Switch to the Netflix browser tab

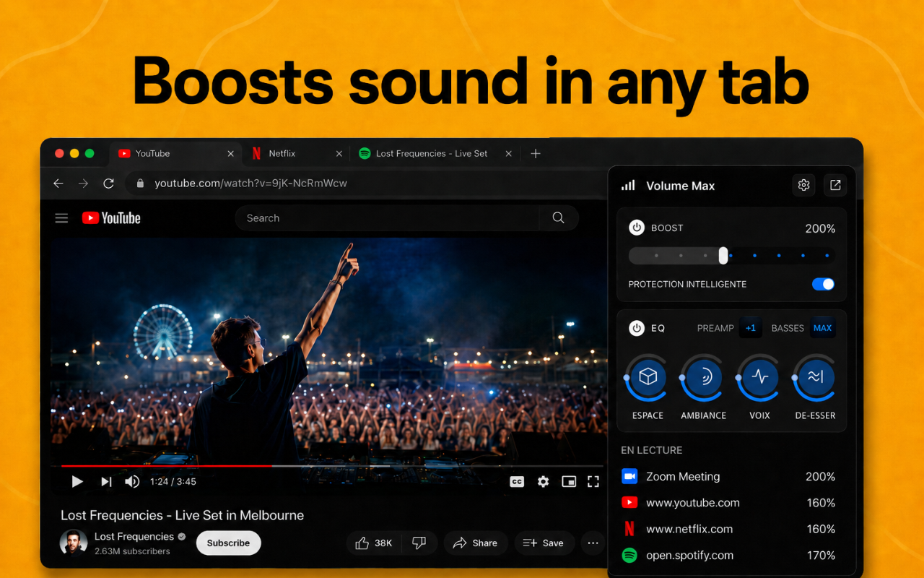click(296, 153)
